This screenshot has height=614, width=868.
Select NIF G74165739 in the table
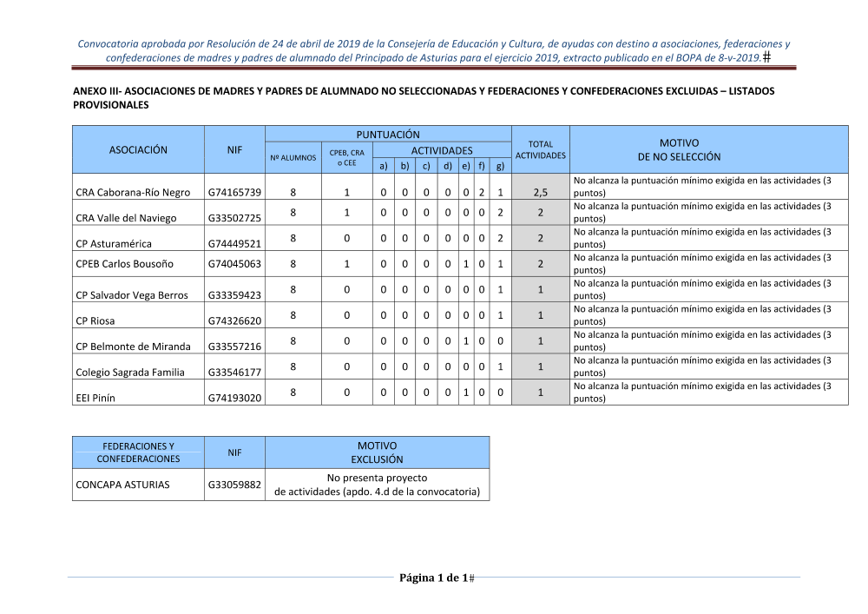(234, 192)
